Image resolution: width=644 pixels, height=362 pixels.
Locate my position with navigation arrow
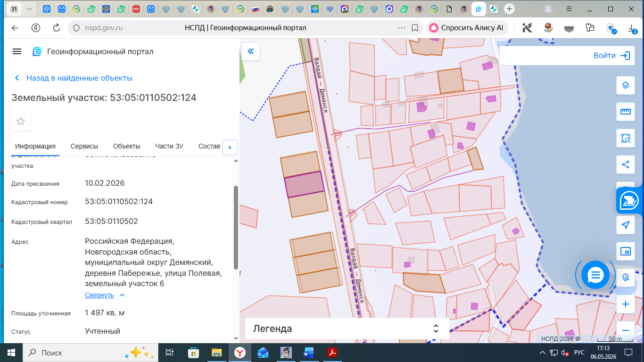click(626, 225)
